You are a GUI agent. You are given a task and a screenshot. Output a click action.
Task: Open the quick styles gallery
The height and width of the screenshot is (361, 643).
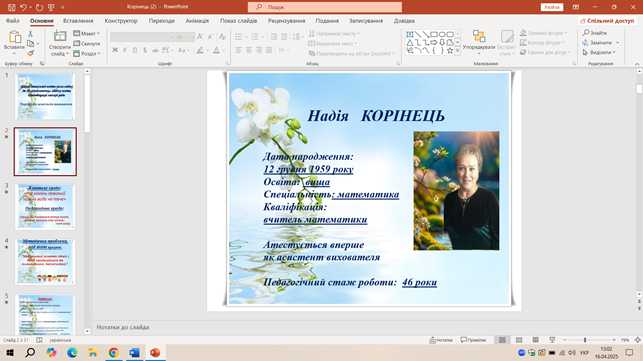(x=507, y=42)
